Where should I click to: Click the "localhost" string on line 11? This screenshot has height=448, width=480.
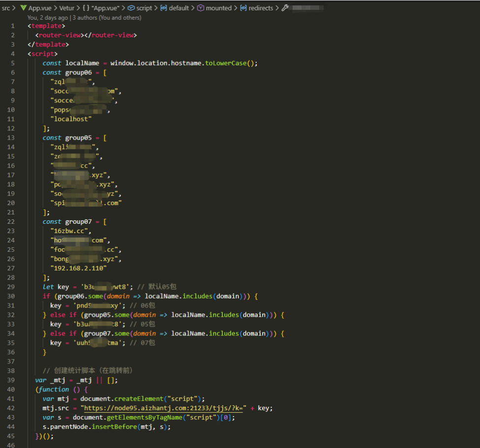click(x=71, y=119)
